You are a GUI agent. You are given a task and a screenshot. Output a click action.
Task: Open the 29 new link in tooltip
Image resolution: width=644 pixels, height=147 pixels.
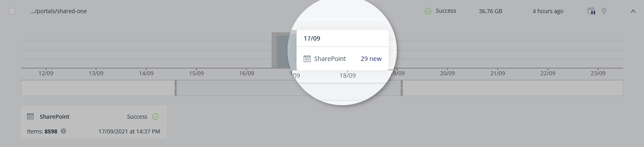point(371,59)
